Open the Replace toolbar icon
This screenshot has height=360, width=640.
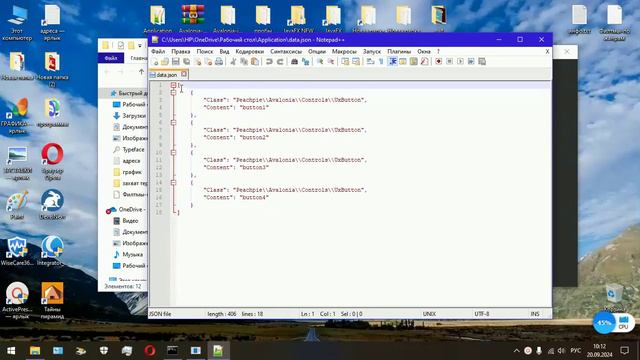coord(305,62)
